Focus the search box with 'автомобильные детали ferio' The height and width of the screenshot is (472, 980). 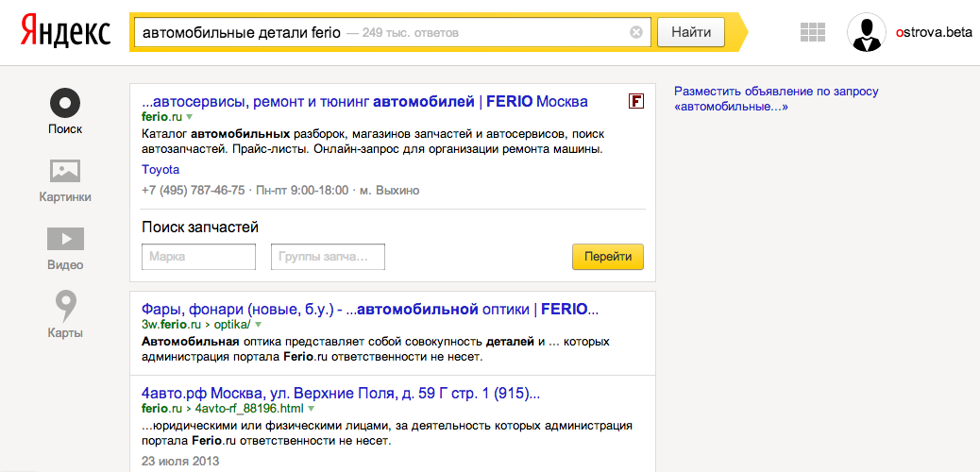[x=391, y=32]
